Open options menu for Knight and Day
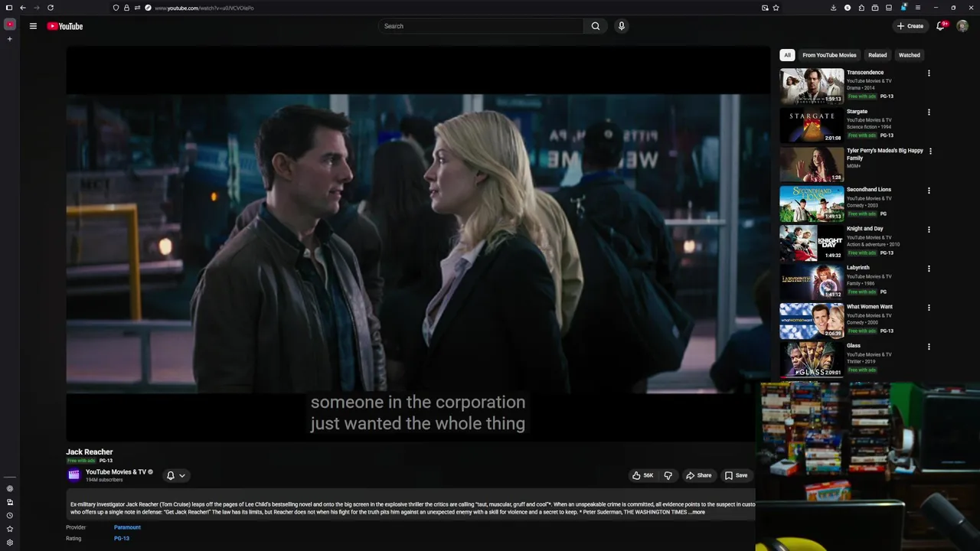 [929, 230]
